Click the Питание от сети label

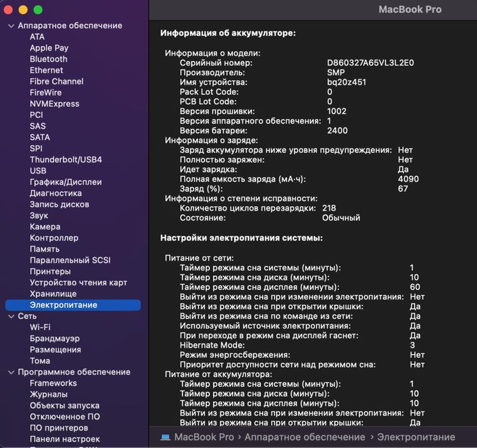tap(199, 258)
